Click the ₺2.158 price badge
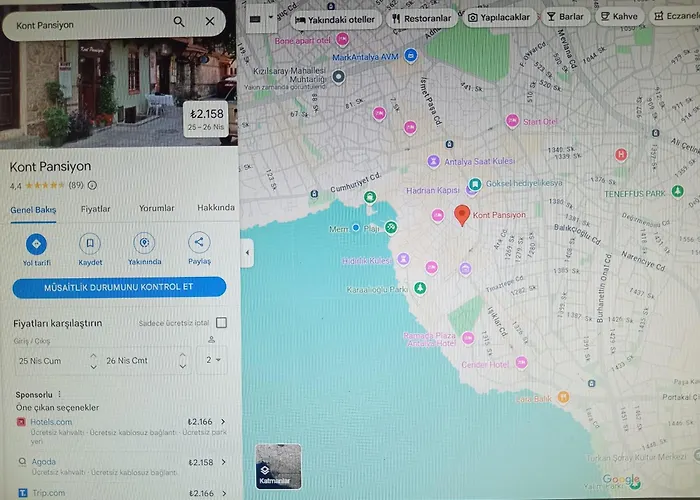 click(x=206, y=119)
